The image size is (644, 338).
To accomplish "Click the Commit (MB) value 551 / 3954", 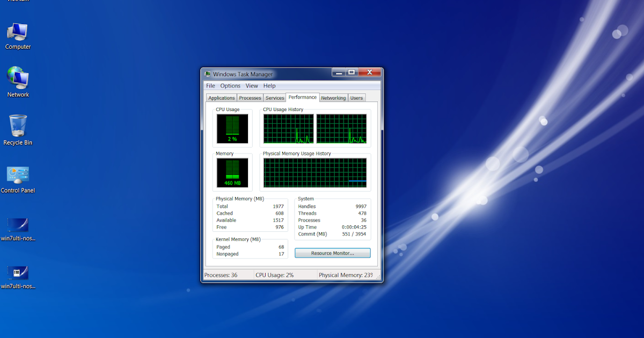I will 354,234.
